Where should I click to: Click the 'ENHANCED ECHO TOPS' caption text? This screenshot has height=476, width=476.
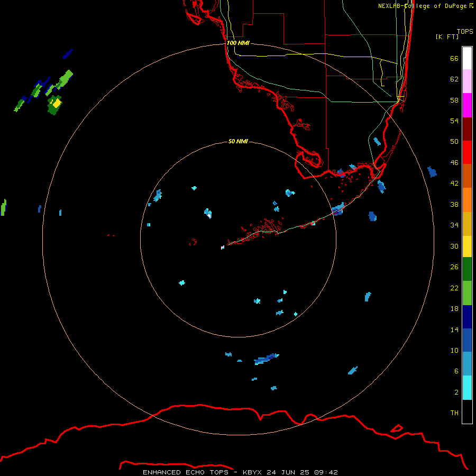point(185,472)
